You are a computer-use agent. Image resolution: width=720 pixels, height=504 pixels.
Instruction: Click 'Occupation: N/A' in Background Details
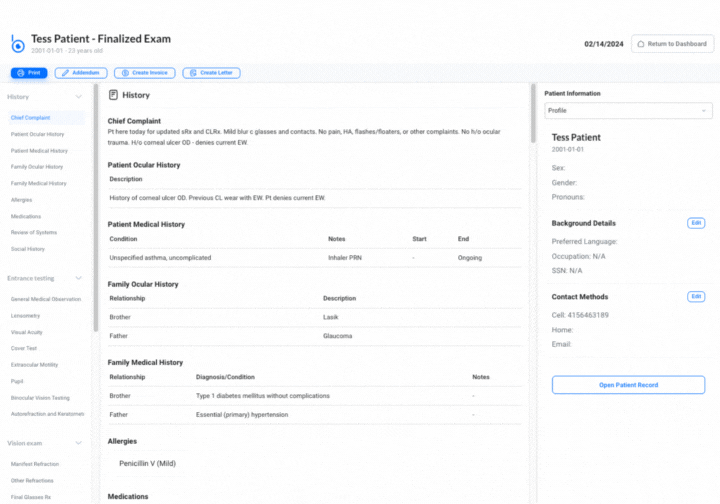(x=579, y=256)
